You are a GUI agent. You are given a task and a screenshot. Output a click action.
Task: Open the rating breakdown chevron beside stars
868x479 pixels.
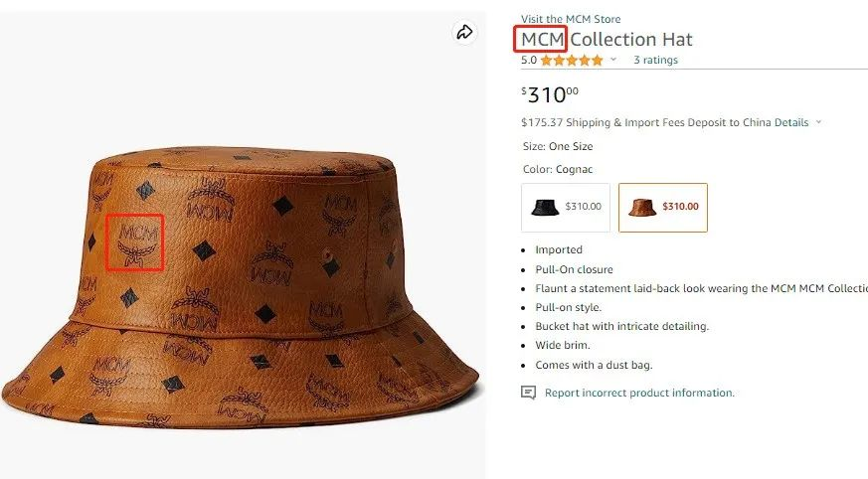pos(613,61)
